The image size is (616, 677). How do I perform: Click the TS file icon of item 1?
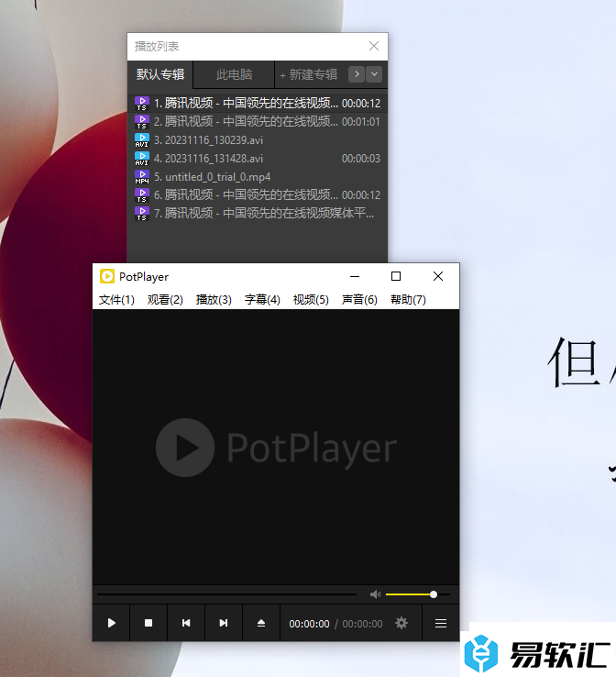pos(142,104)
